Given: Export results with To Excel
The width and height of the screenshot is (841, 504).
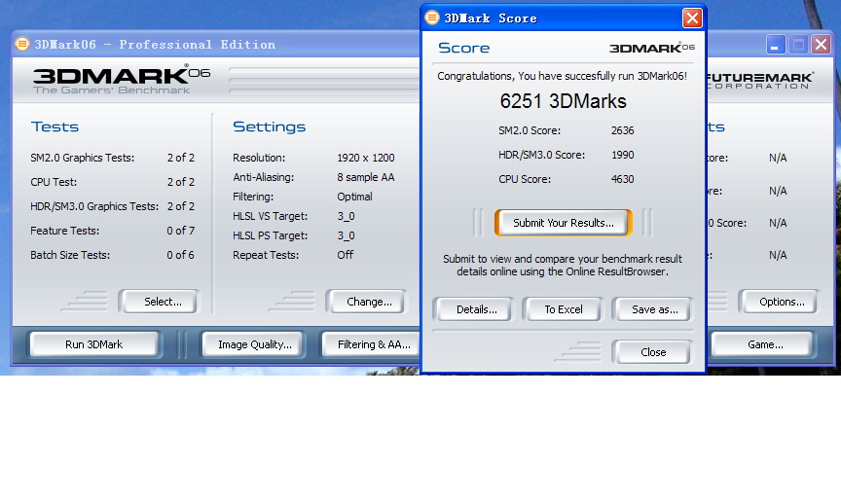Looking at the screenshot, I should pyautogui.click(x=563, y=309).
